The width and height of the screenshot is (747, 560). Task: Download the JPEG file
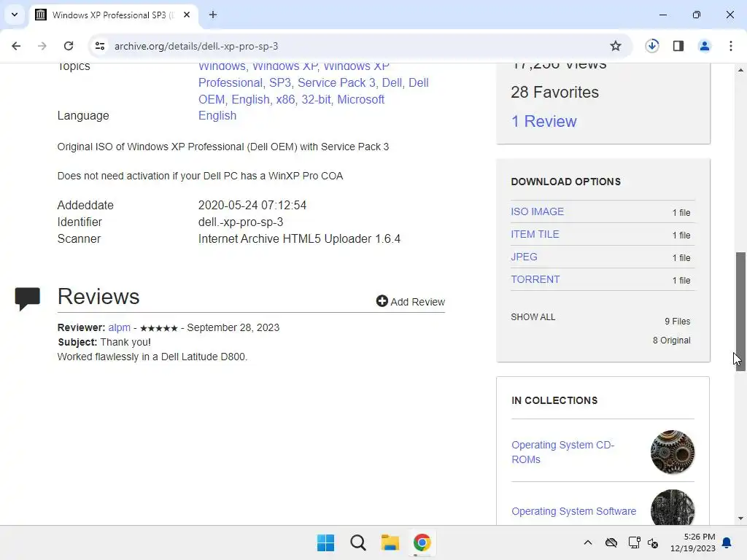point(524,257)
